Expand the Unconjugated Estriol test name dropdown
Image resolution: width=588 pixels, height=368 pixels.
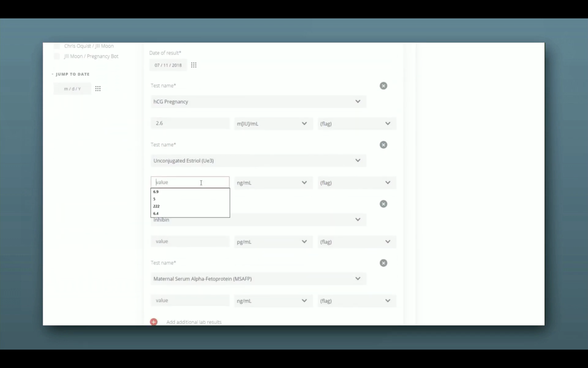pyautogui.click(x=258, y=161)
